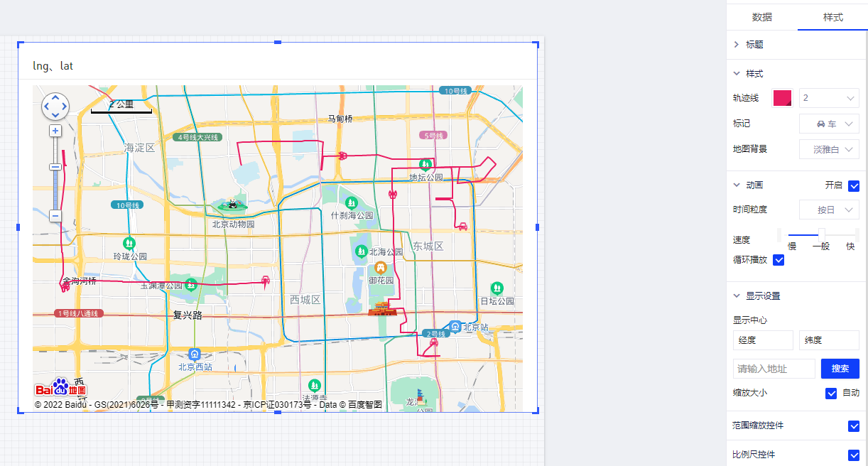Click the Beijing Zoo panda icon
Viewport: 868px width, 466px height.
pyautogui.click(x=232, y=206)
